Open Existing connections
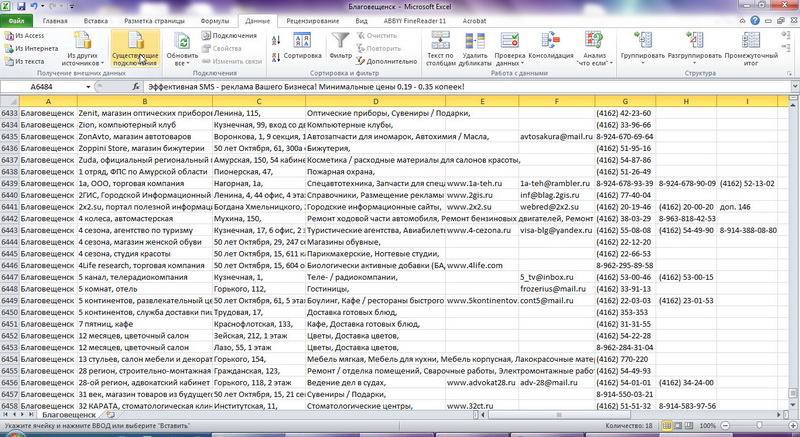 pos(135,49)
